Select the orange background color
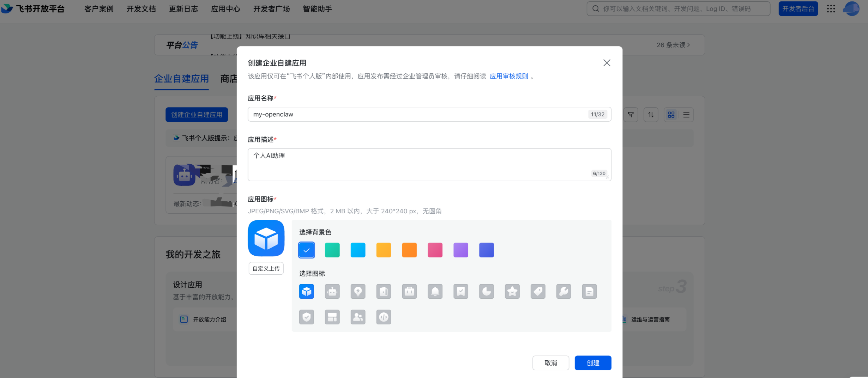This screenshot has width=868, height=378. click(409, 250)
